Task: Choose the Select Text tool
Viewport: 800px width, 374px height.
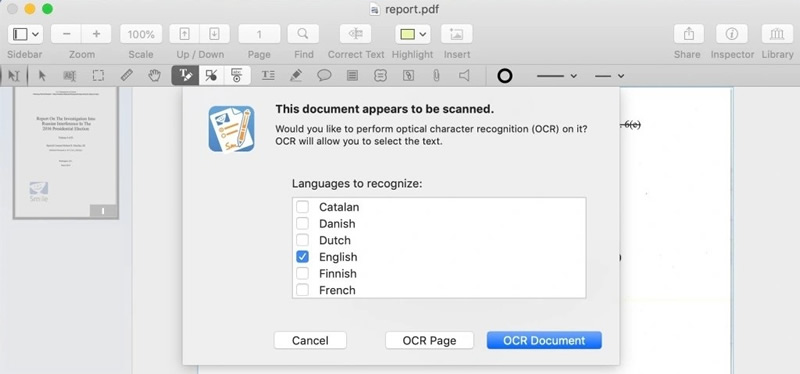Action: [x=70, y=76]
